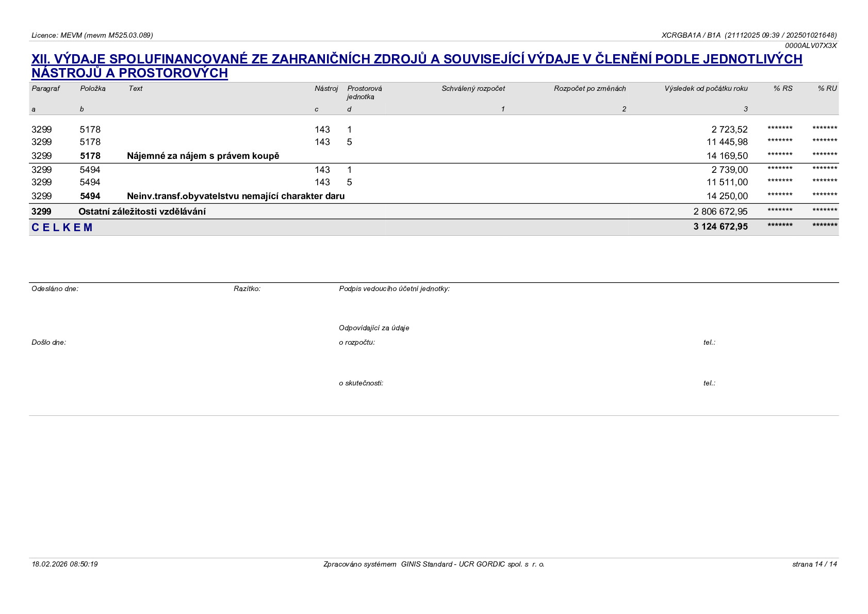Click the Nástroj column header
This screenshot has height=614, width=868.
click(326, 89)
